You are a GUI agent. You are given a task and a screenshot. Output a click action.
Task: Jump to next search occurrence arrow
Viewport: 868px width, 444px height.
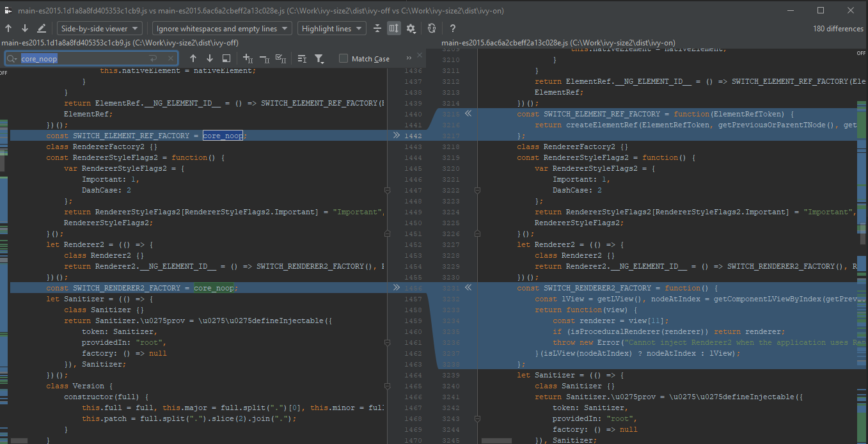tap(209, 58)
